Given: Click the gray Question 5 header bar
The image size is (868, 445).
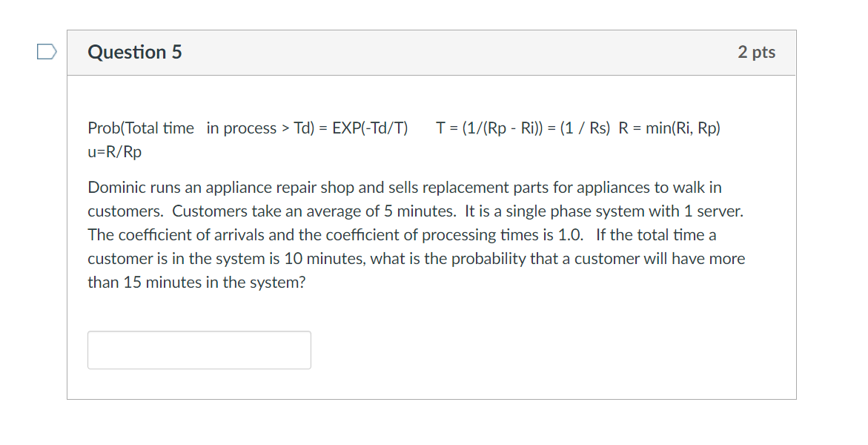Looking at the screenshot, I should [x=445, y=52].
